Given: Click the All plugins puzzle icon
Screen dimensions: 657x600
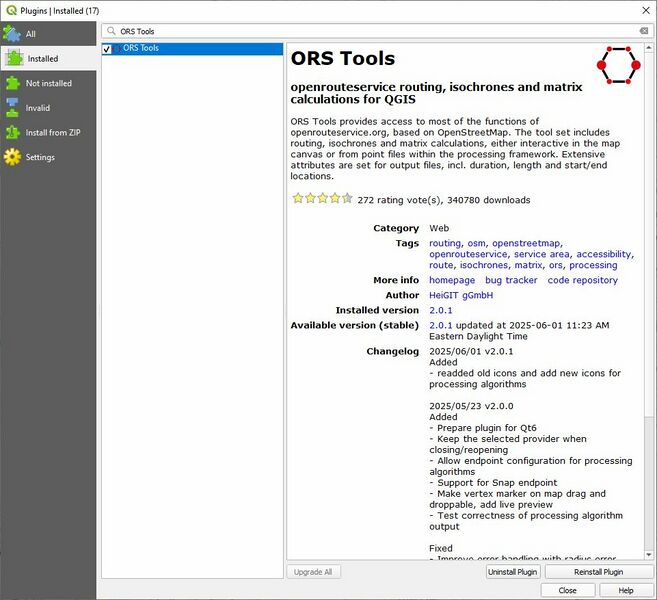Looking at the screenshot, I should click(12, 33).
